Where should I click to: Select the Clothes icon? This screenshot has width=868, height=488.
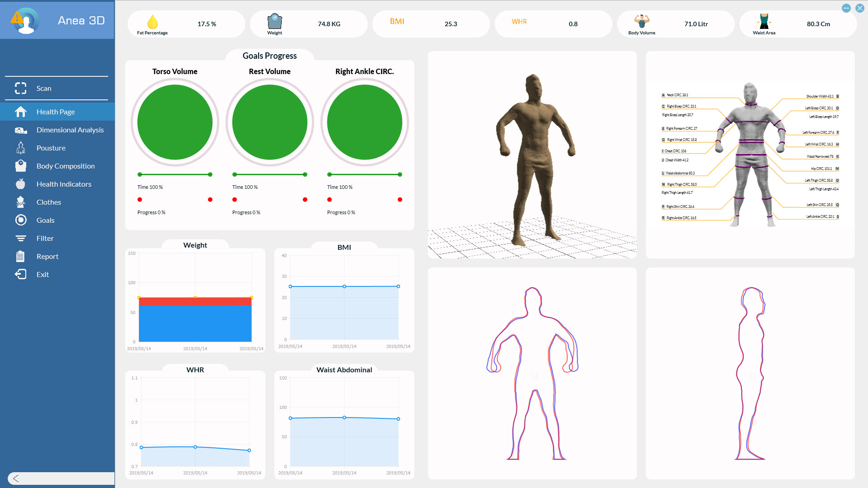coord(20,202)
